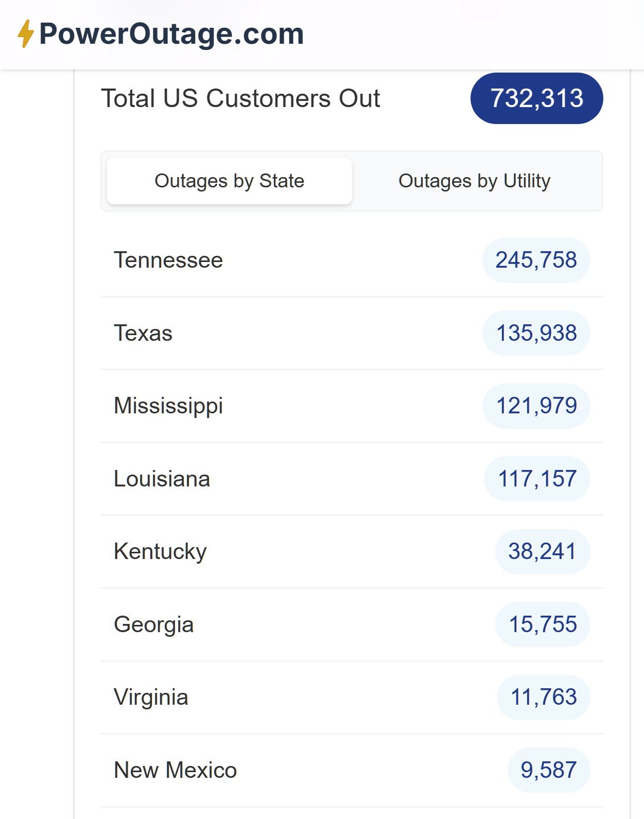The height and width of the screenshot is (819, 644).
Task: Click Kentucky outage count 38,241
Action: click(x=542, y=551)
